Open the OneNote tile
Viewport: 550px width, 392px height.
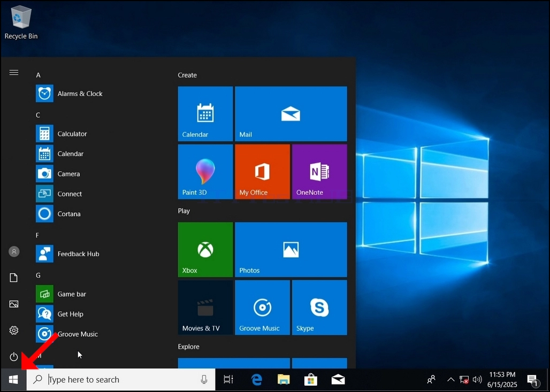[319, 172]
